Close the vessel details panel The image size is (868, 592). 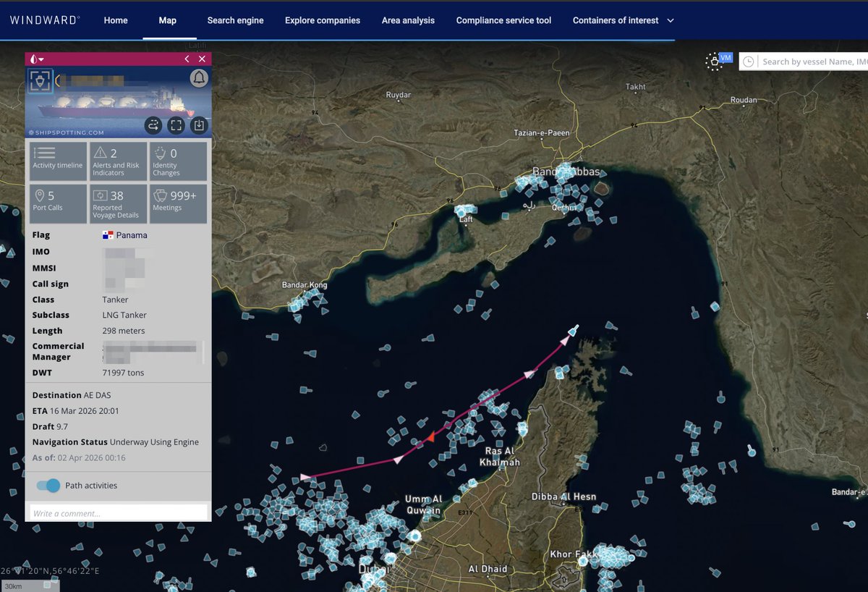click(x=202, y=59)
